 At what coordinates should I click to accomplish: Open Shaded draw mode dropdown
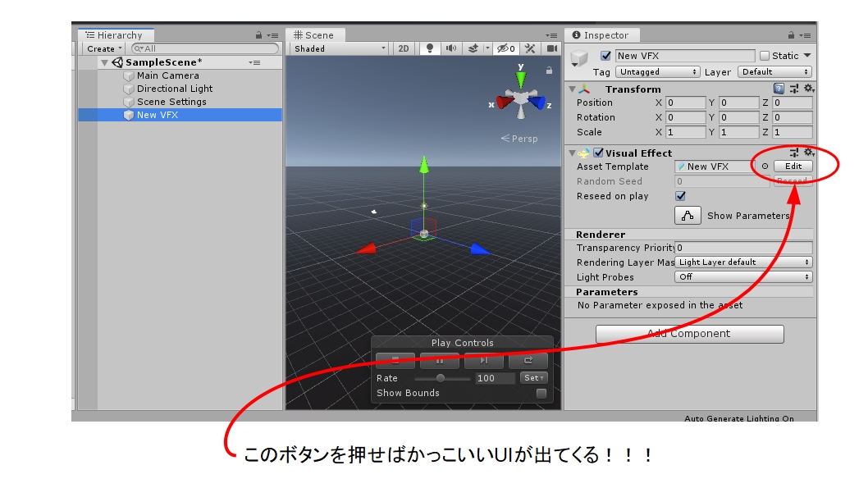(x=340, y=48)
